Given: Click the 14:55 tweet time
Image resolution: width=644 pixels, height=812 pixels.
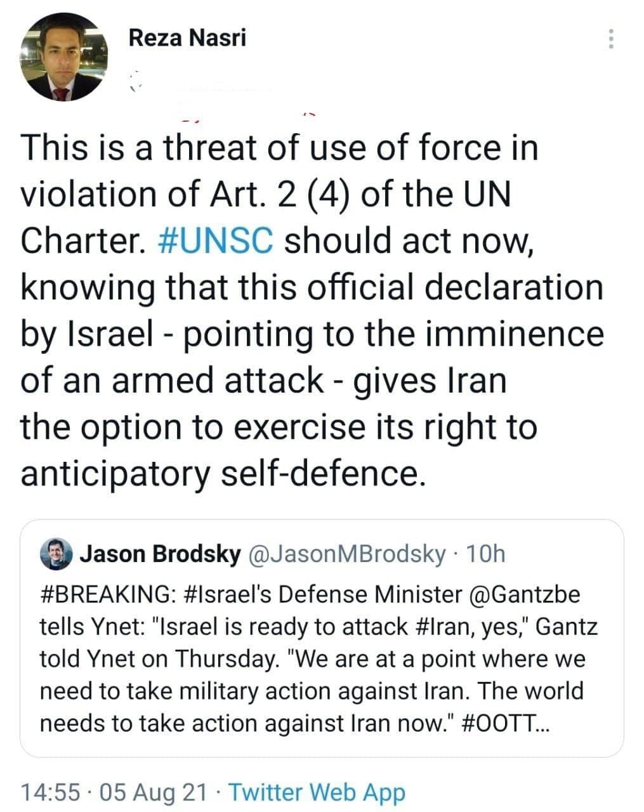Looking at the screenshot, I should point(51,792).
